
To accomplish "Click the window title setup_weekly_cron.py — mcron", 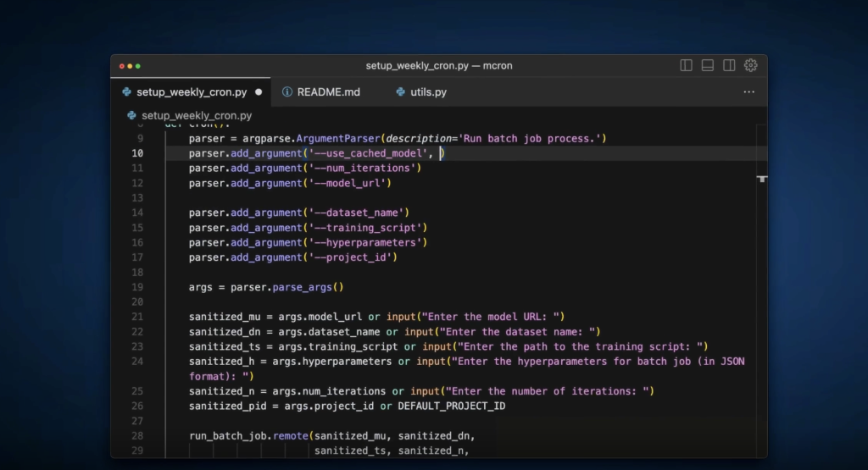I will click(x=439, y=65).
